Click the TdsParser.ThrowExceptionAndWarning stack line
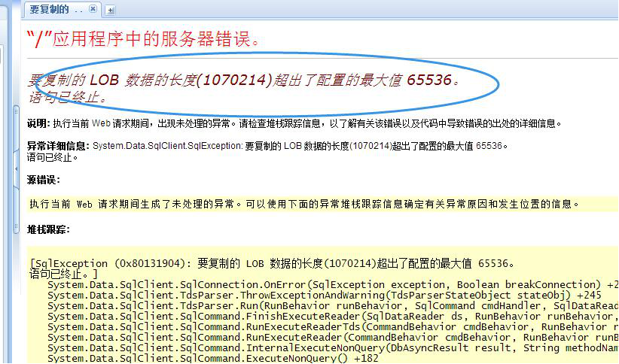 (x=325, y=296)
